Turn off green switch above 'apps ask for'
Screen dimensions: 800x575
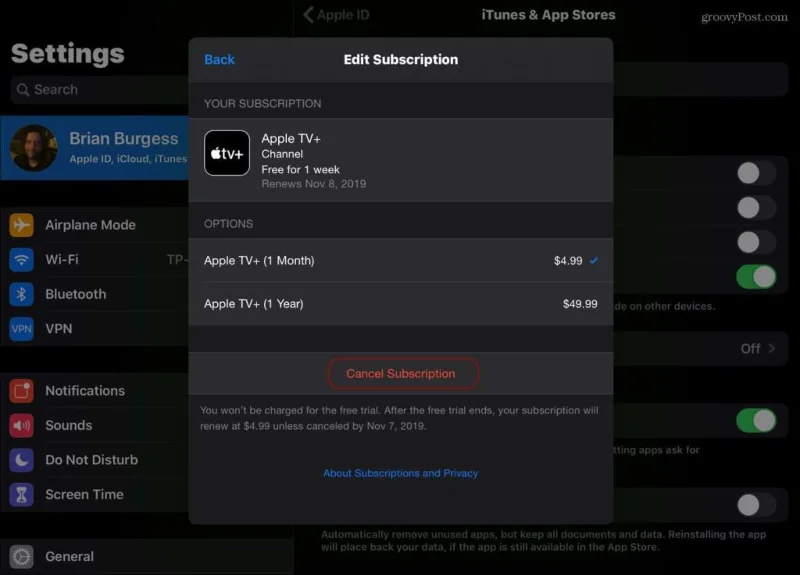pos(756,421)
